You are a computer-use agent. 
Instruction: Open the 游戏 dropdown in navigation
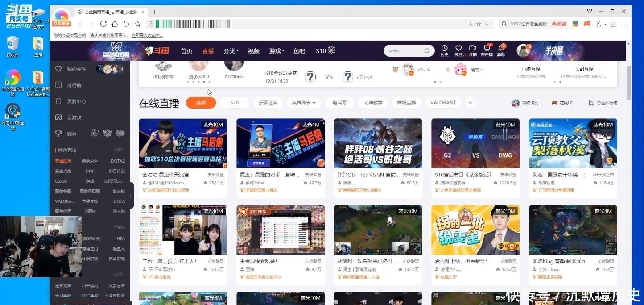pos(277,51)
